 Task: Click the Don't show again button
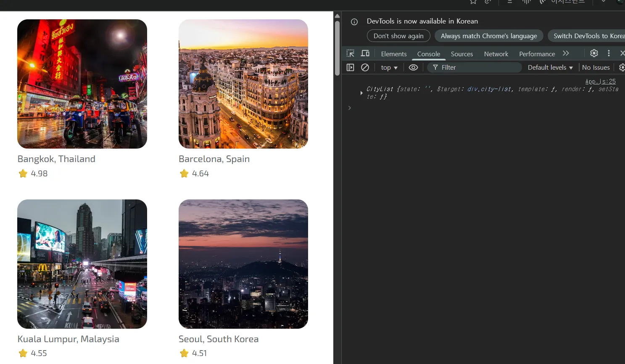click(398, 36)
